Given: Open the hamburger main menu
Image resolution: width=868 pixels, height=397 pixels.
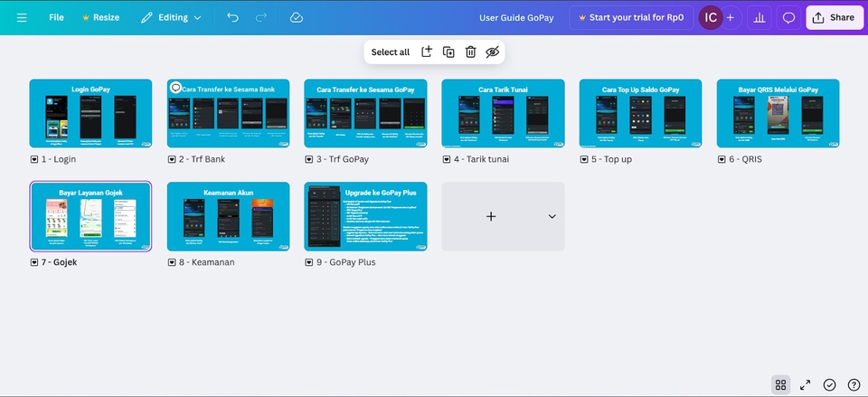Looking at the screenshot, I should pos(22,17).
